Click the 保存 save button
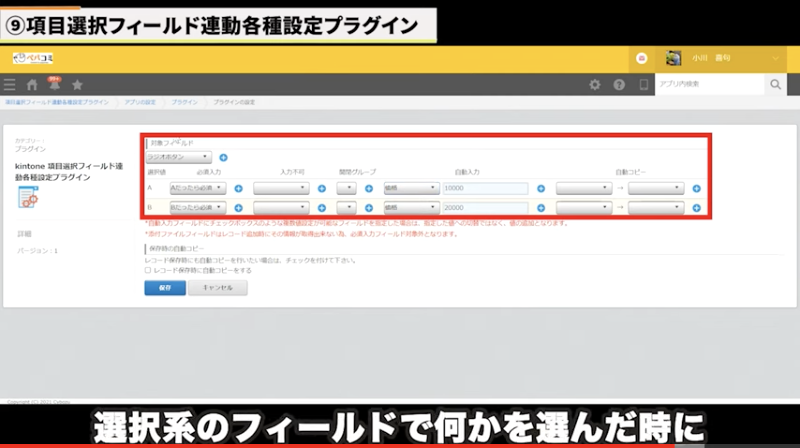The width and height of the screenshot is (800, 448). pyautogui.click(x=164, y=288)
